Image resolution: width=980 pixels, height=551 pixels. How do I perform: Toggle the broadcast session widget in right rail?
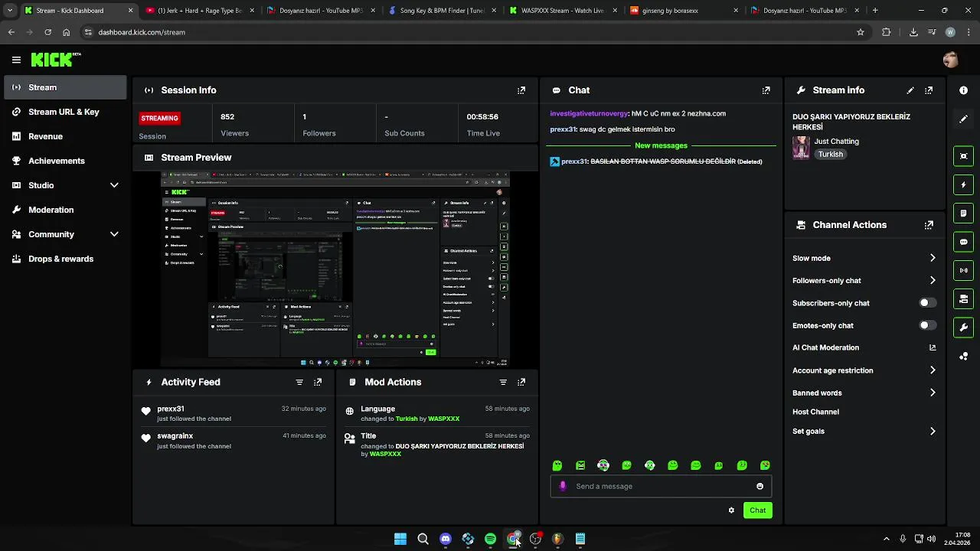[x=963, y=270]
